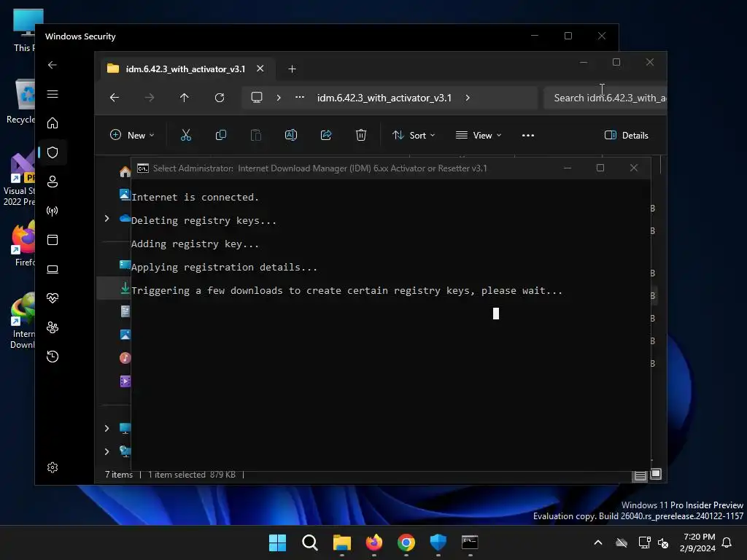Open Firefox from taskbar
The width and height of the screenshot is (747, 560).
coord(374,542)
